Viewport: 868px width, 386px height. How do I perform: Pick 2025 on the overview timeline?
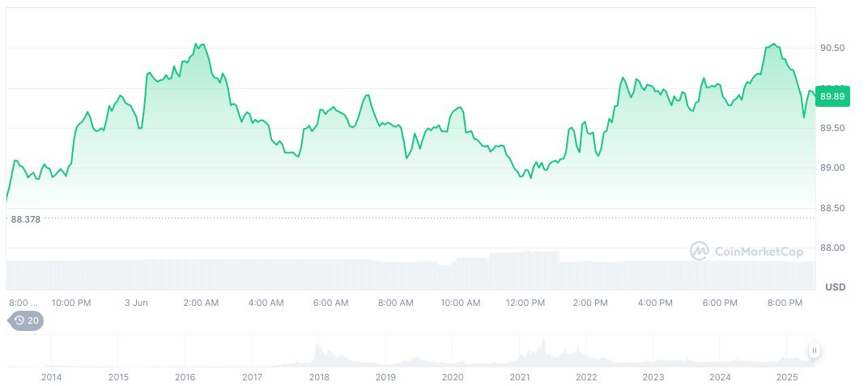(787, 377)
